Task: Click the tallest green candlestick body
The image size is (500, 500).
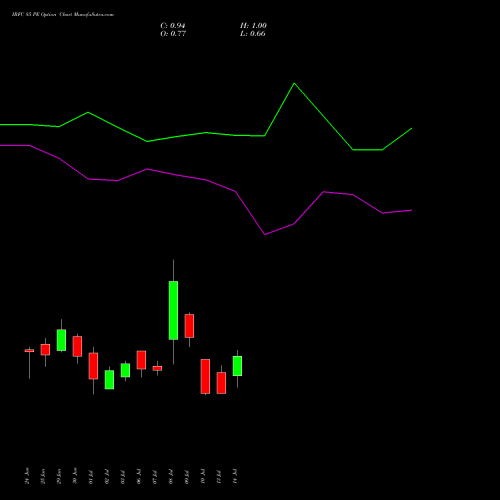Action: point(173,310)
